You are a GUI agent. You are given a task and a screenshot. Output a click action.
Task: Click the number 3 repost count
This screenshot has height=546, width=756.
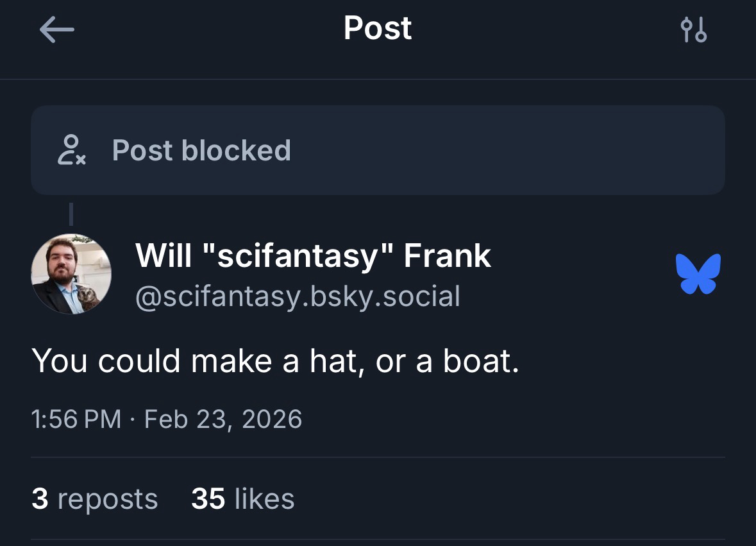(40, 499)
